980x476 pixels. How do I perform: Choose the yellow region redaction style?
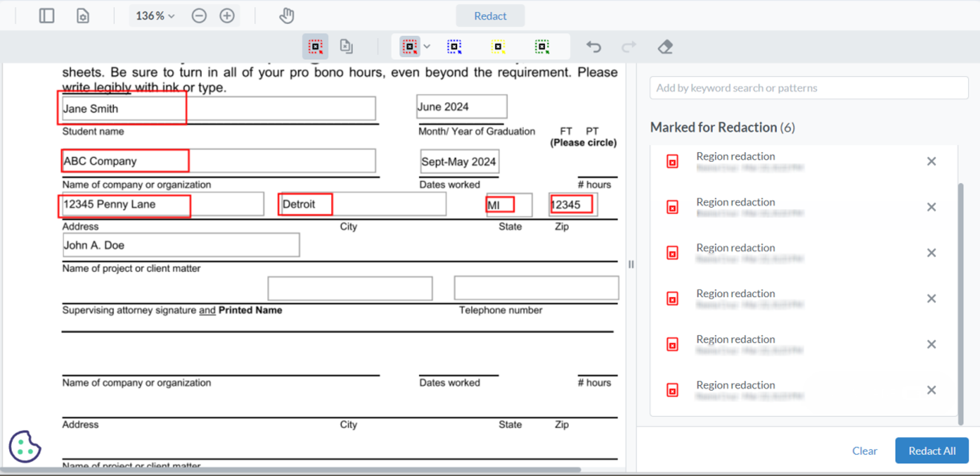[498, 47]
